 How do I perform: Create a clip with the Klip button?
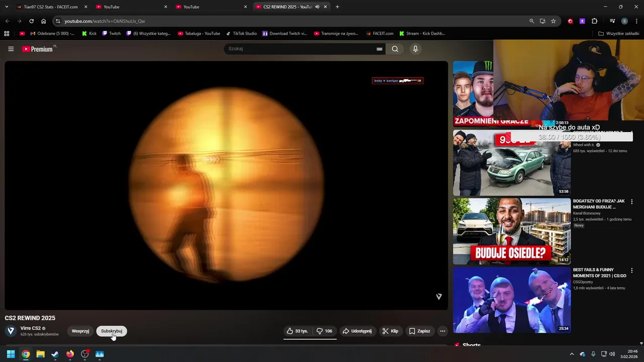coord(390,331)
